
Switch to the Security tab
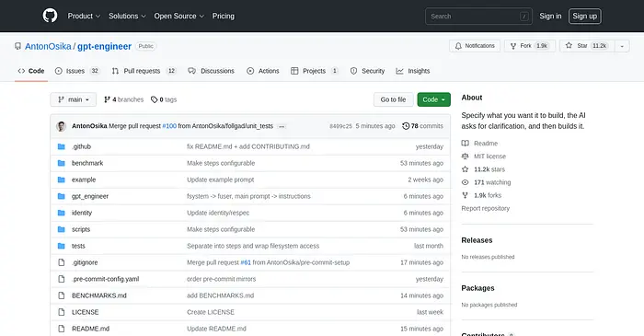tap(367, 71)
